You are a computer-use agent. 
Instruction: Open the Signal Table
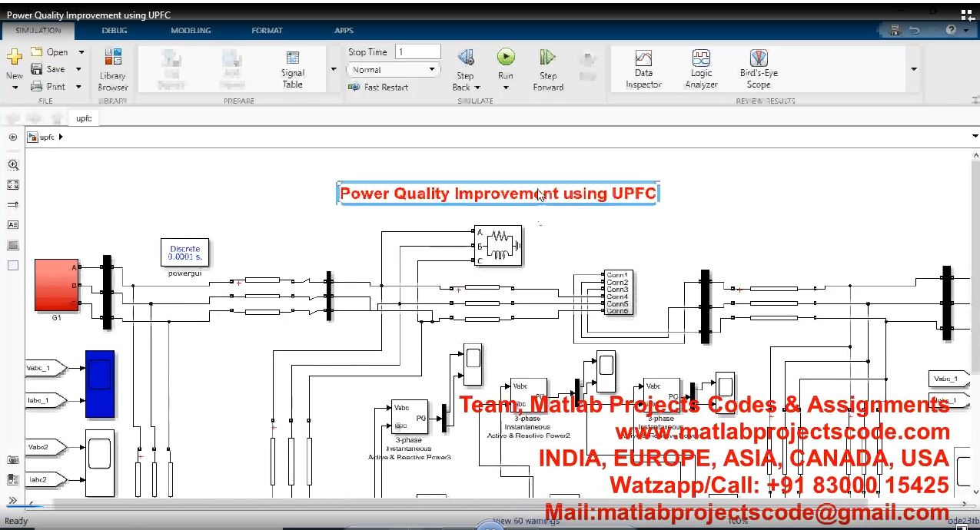292,68
